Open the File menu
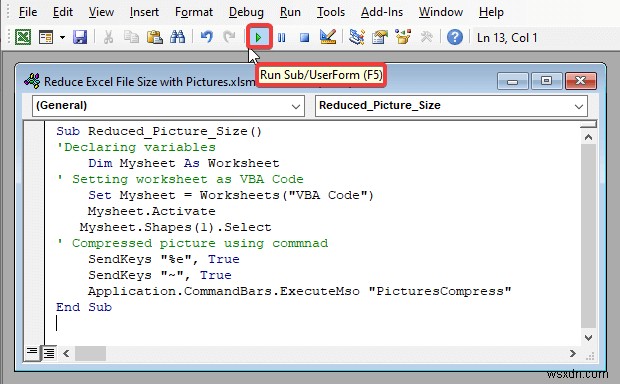Viewport: 620px width, 384px height. pyautogui.click(x=28, y=12)
